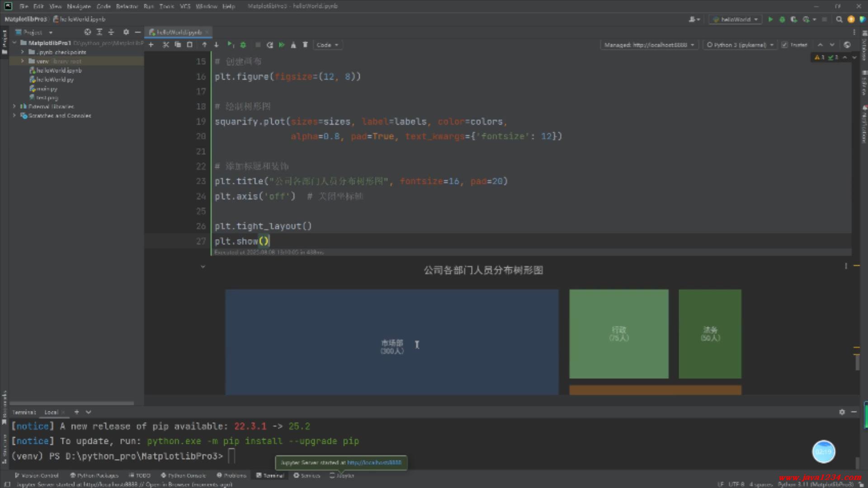Cut the selected notebook cell
This screenshot has width=868, height=488.
(165, 45)
